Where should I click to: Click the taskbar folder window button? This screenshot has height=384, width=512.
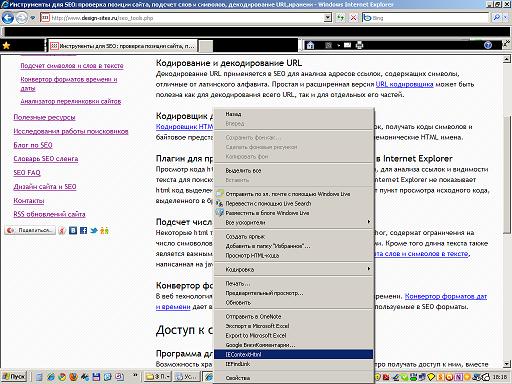[x=158, y=377]
